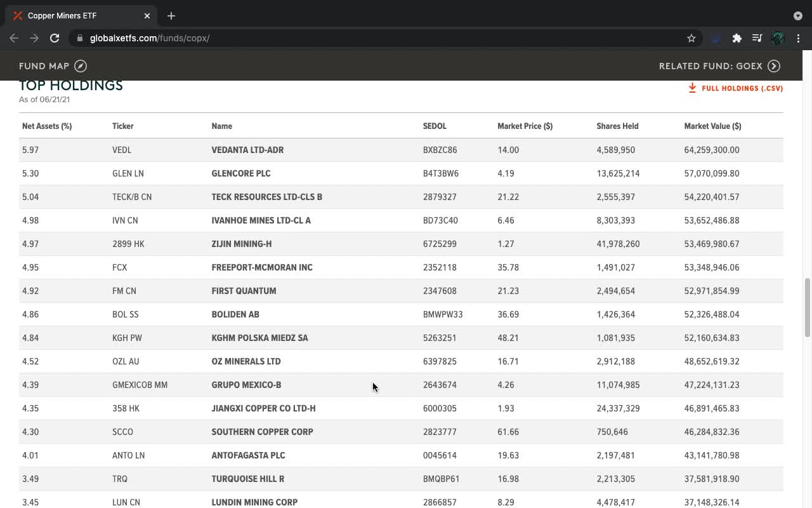Screen dimensions: 812x508
Task: Click JIANGXI COPPER CO LTD-H name
Action: tap(263, 408)
